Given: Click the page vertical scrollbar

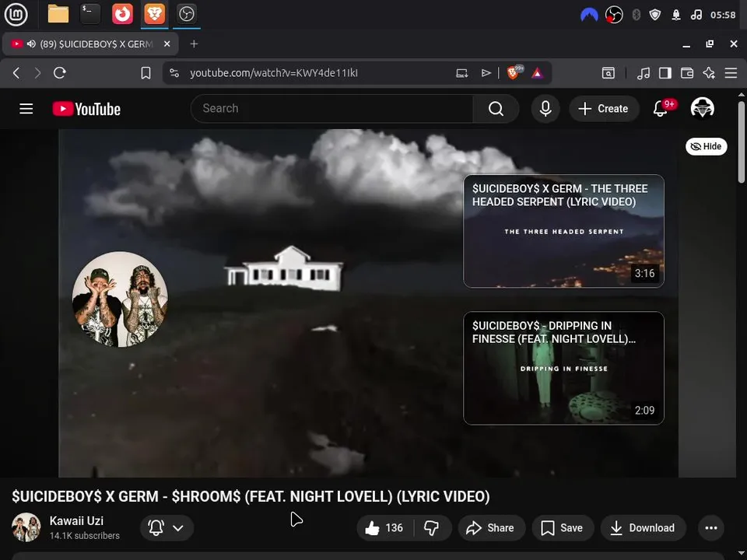Looking at the screenshot, I should (x=741, y=141).
